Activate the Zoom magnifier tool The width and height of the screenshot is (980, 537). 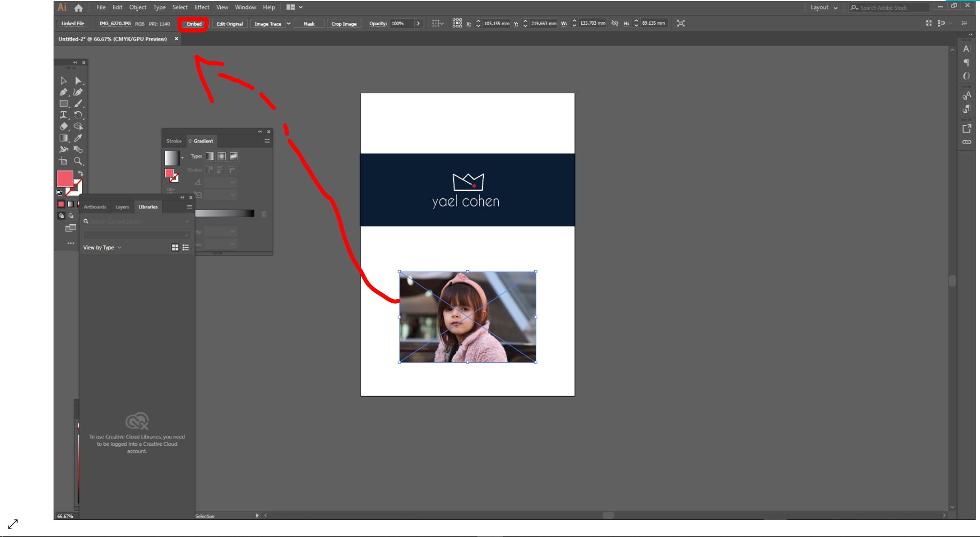[78, 161]
